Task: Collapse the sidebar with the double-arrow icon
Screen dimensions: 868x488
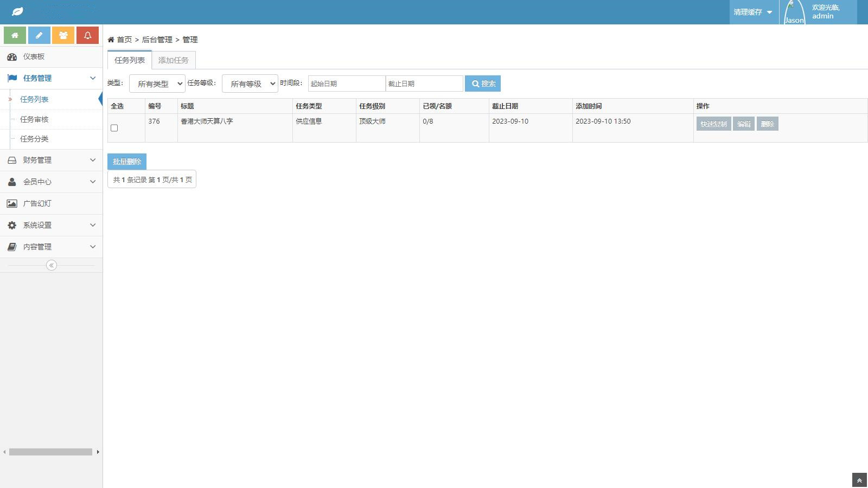Action: [x=52, y=265]
